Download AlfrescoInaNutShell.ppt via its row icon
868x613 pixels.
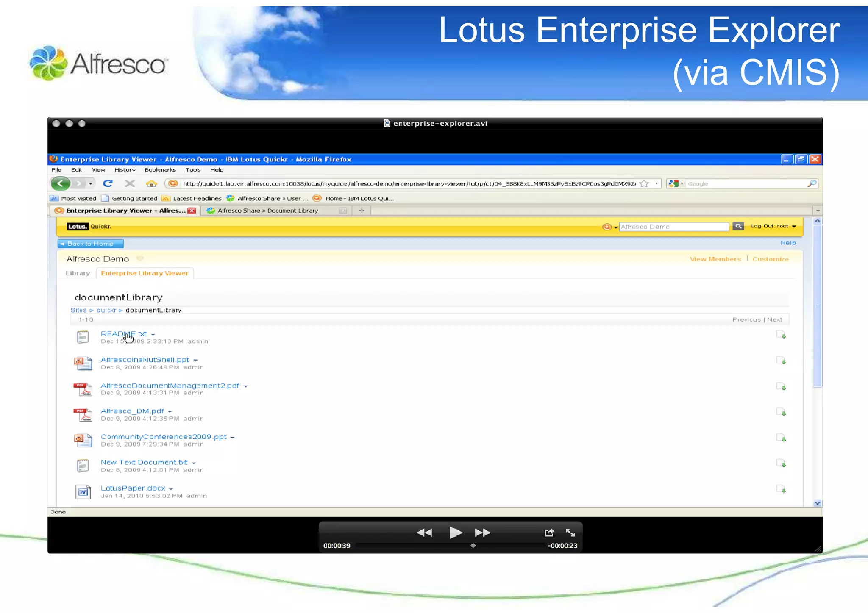pos(781,361)
